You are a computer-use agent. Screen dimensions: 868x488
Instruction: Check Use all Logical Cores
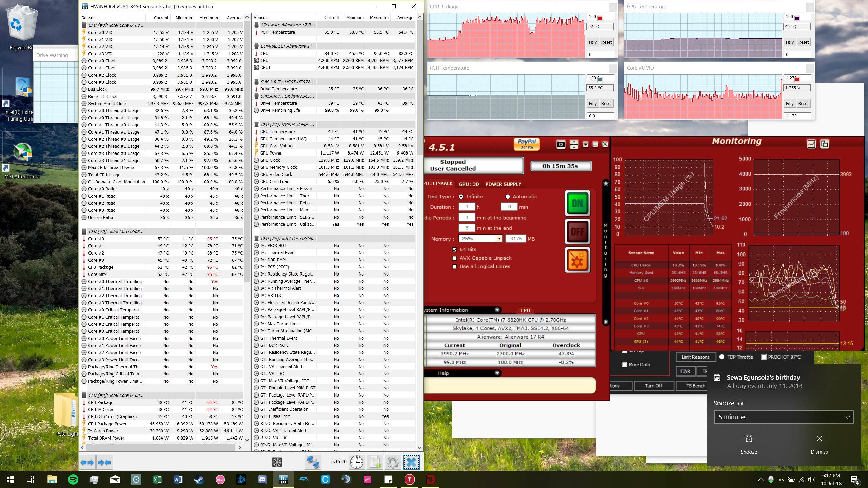click(x=454, y=267)
